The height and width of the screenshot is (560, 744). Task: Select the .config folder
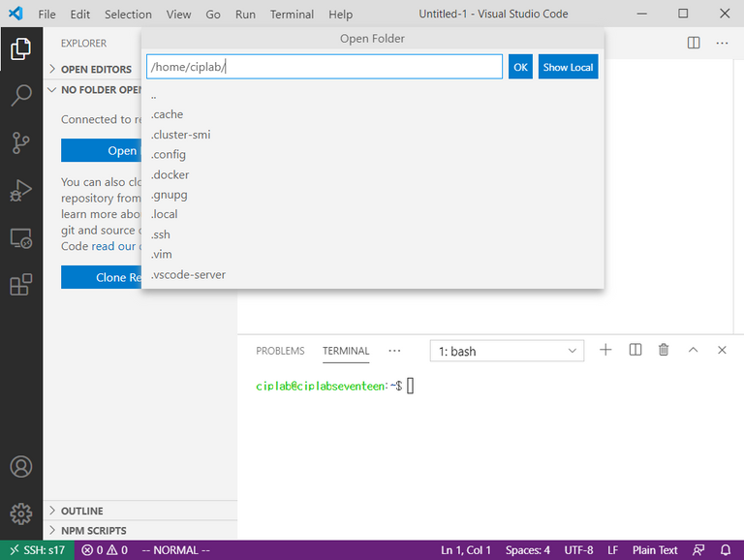coord(372,155)
